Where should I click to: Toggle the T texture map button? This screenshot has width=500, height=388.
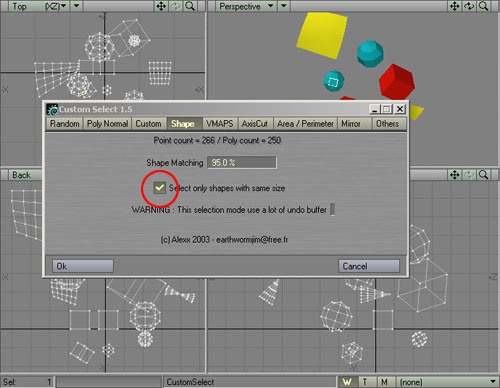365,382
